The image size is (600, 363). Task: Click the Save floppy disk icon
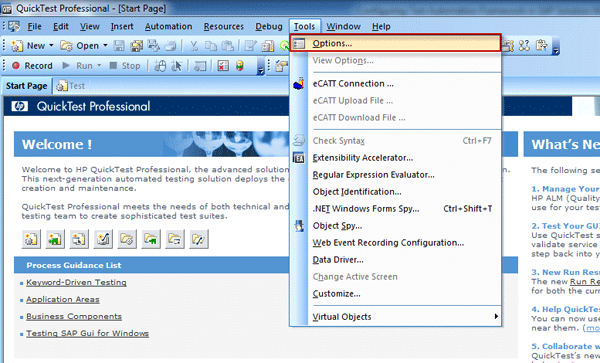[119, 46]
